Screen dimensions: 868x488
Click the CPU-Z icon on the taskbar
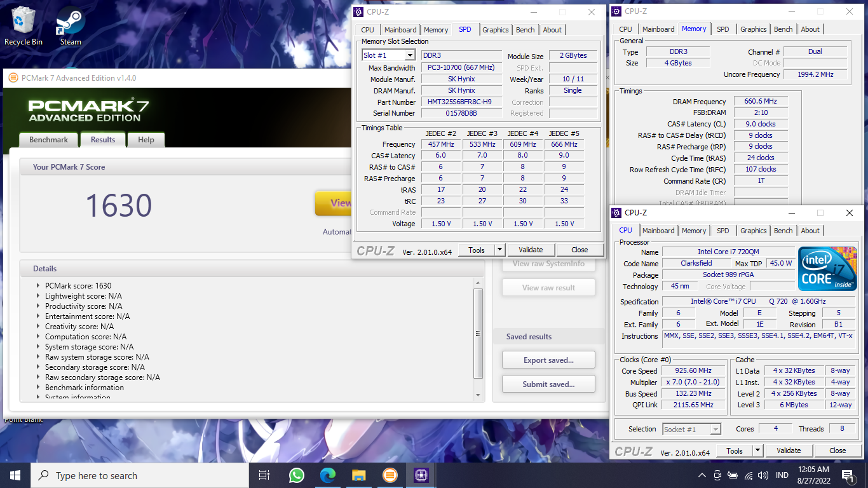click(421, 475)
